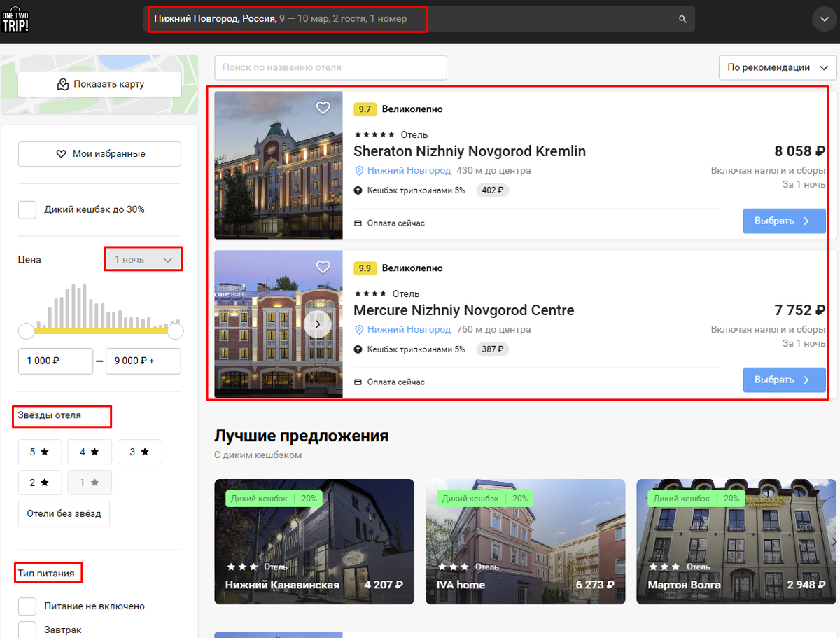Click minimum price field 1 000 ₽

point(55,361)
